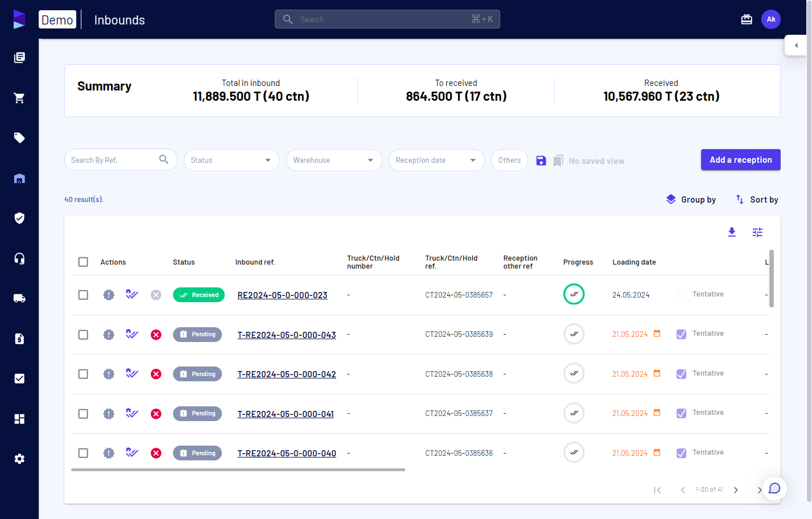Click the Demo workspace label
The width and height of the screenshot is (812, 519).
(57, 19)
